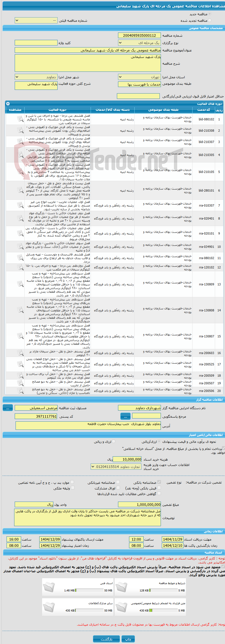
Task: Open view icon for row rra-130807
Action: pyautogui.click(x=20, y=336)
